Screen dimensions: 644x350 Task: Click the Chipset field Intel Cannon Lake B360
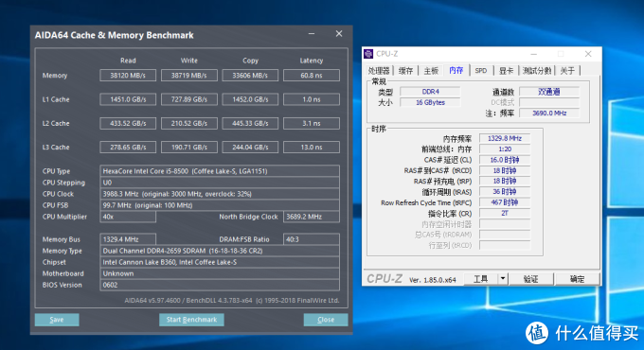point(220,262)
